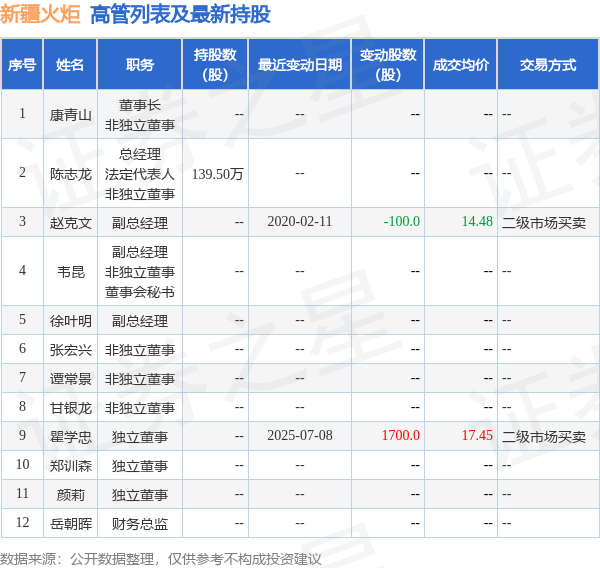Select the 职务 column header
The image size is (600, 568).
coord(140,65)
